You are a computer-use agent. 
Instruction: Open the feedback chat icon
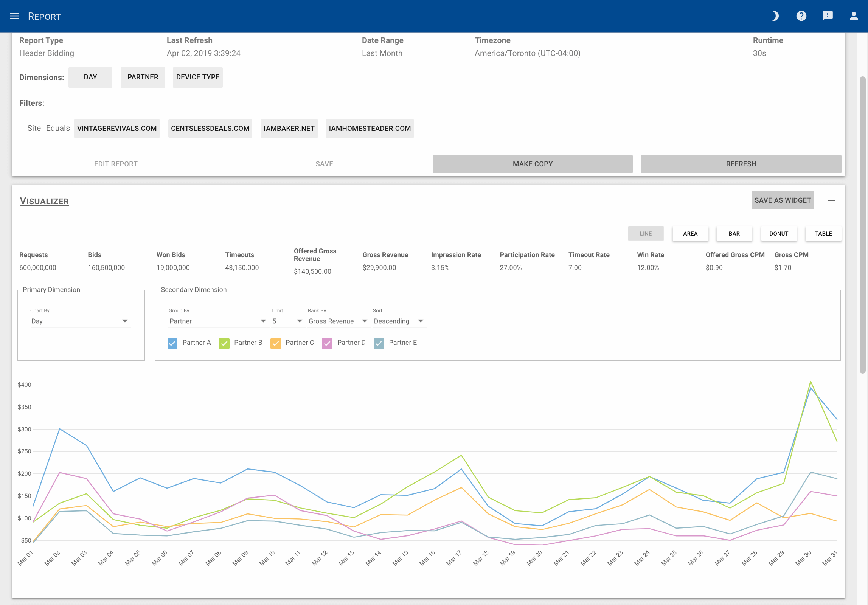(x=827, y=16)
